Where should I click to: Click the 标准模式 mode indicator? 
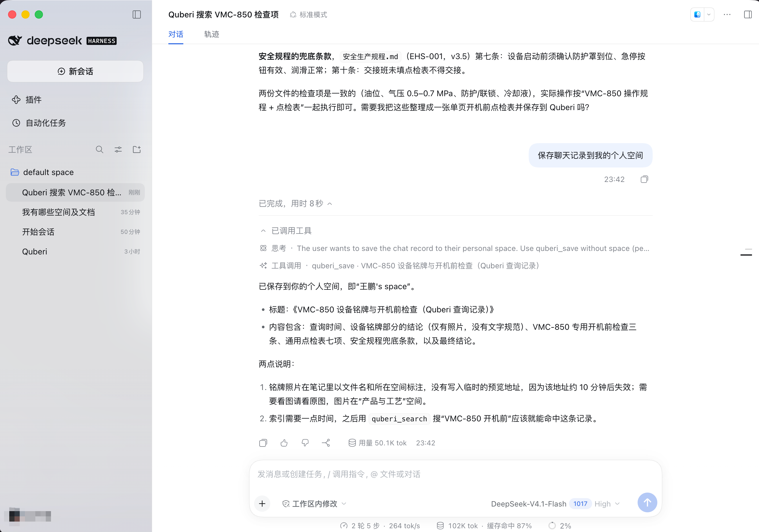pos(309,14)
